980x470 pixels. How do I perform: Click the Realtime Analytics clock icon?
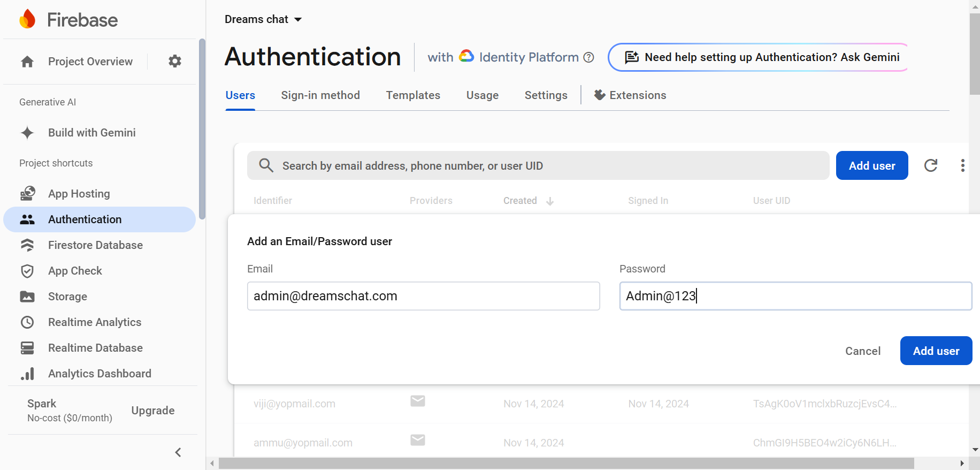pyautogui.click(x=27, y=322)
